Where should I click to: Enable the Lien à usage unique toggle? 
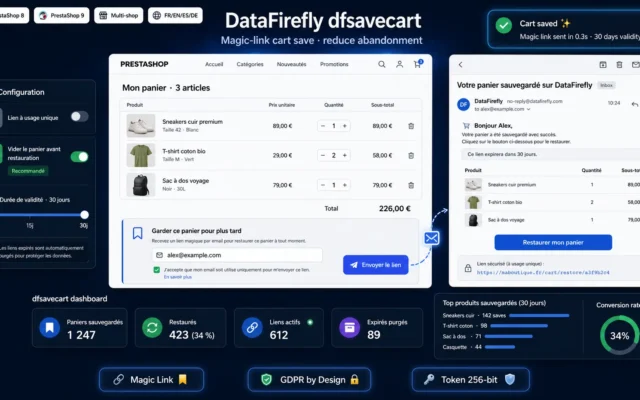(80, 117)
